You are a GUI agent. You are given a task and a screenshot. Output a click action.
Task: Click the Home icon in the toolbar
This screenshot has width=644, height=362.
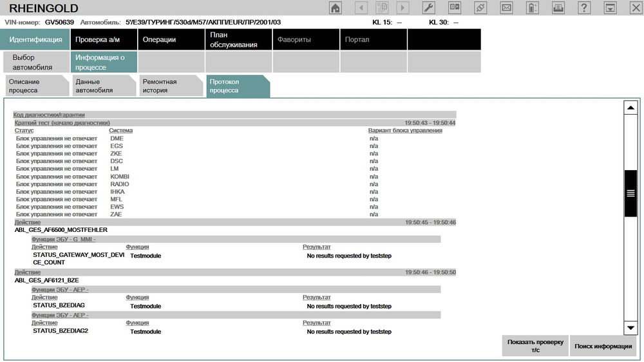(336, 8)
